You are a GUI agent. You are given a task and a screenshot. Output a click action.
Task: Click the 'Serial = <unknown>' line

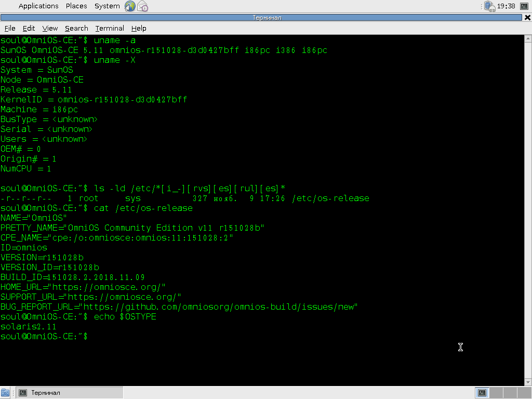(46, 129)
